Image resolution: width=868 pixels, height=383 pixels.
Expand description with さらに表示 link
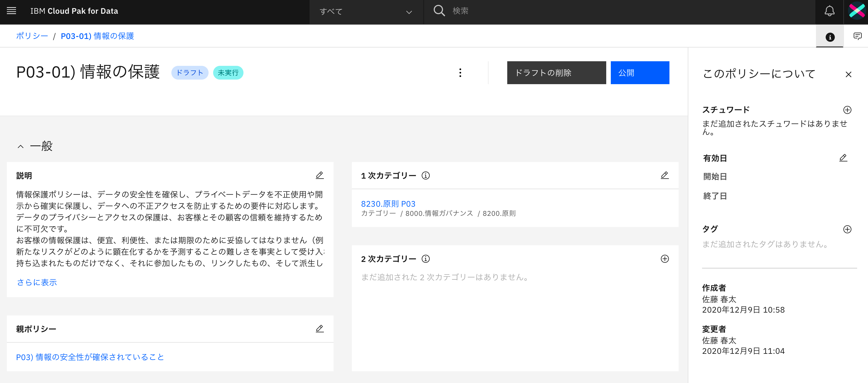(37, 282)
